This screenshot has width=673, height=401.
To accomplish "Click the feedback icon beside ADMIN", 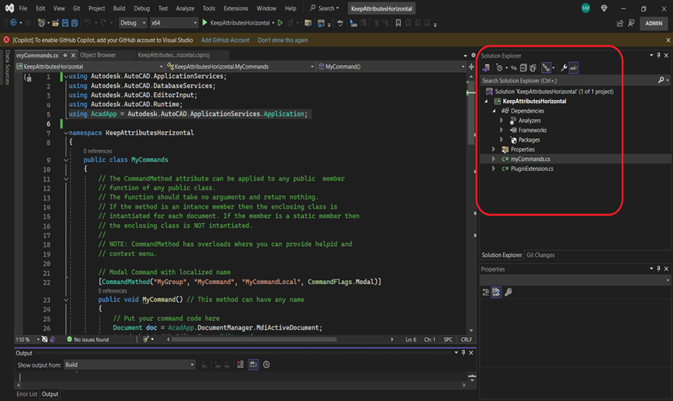I will point(631,23).
